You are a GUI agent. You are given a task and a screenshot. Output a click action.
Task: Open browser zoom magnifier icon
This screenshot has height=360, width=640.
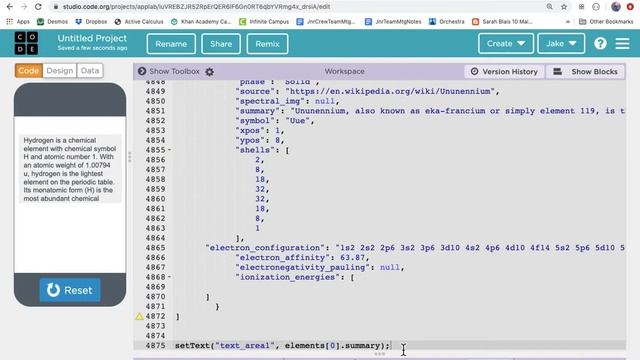[x=550, y=7]
